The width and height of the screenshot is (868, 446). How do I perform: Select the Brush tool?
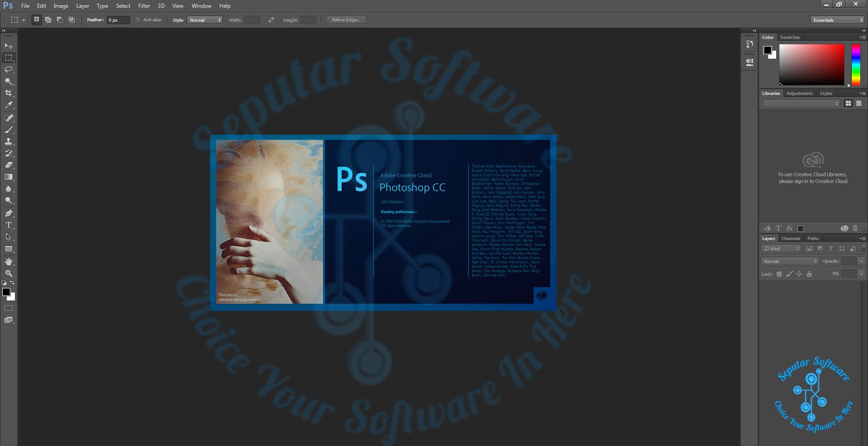[x=9, y=130]
